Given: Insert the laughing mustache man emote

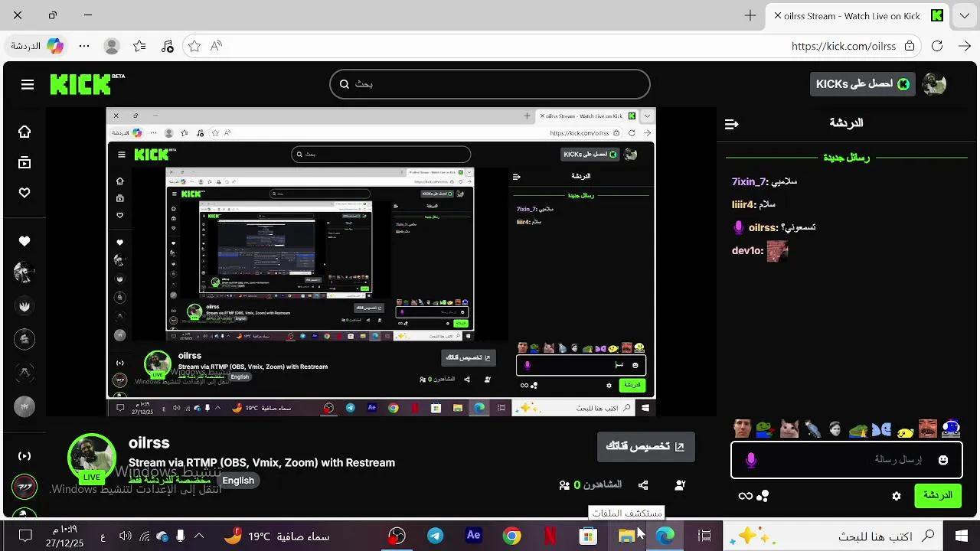Looking at the screenshot, I should (x=928, y=429).
